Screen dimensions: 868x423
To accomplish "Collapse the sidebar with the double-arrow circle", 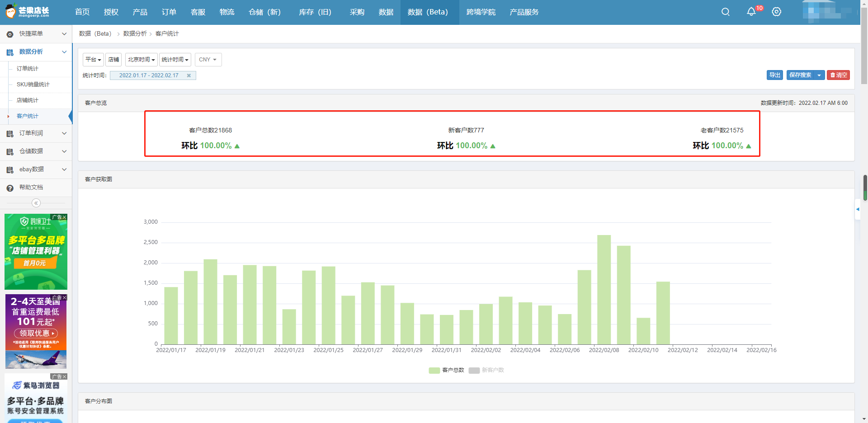I will click(x=36, y=203).
